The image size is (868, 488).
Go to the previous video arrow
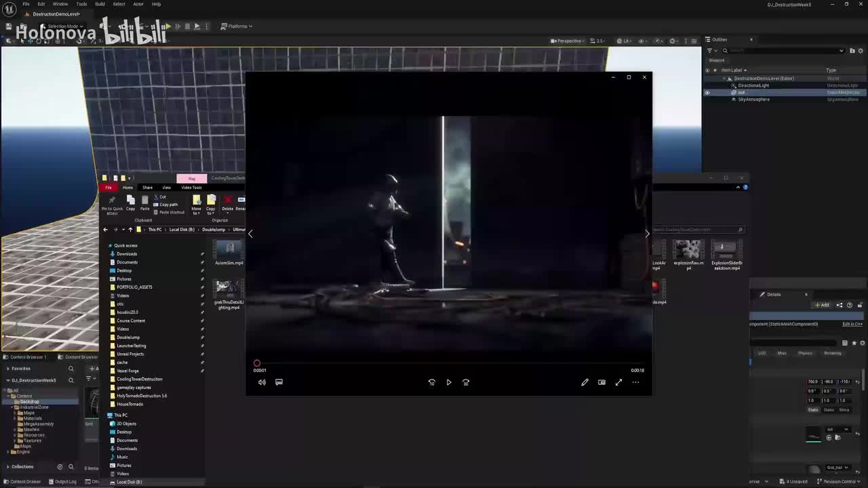coord(250,234)
